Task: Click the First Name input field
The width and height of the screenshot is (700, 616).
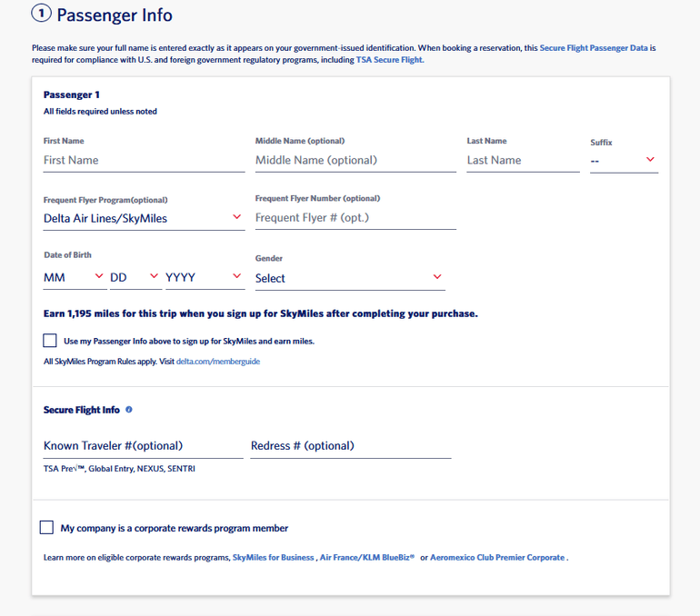Action: (x=144, y=160)
